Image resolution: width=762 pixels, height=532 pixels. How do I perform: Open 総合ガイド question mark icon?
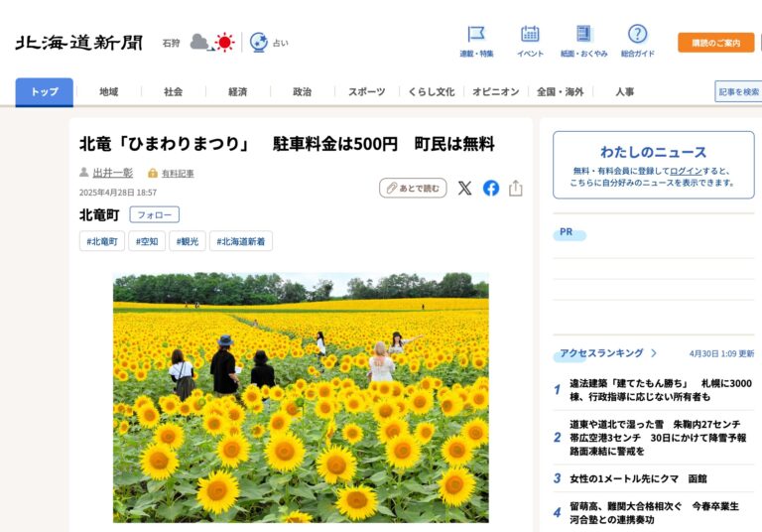(637, 35)
